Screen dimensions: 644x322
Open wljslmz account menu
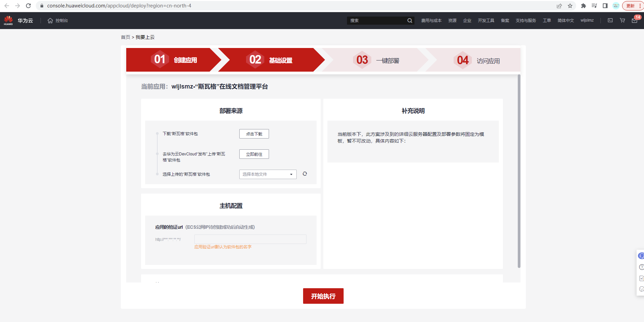[x=587, y=20]
